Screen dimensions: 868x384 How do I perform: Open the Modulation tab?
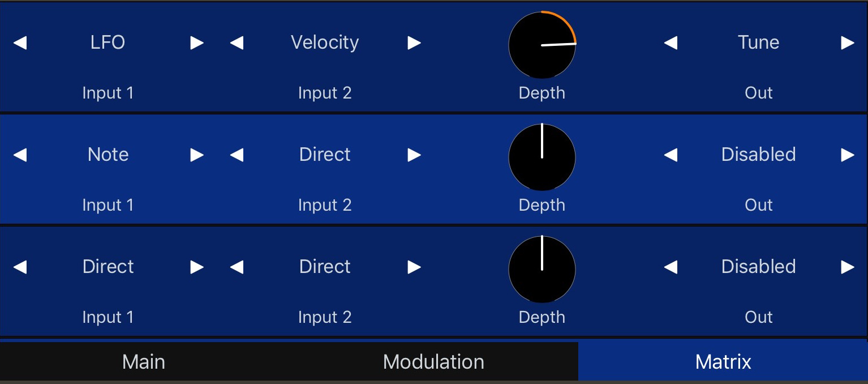click(x=433, y=361)
